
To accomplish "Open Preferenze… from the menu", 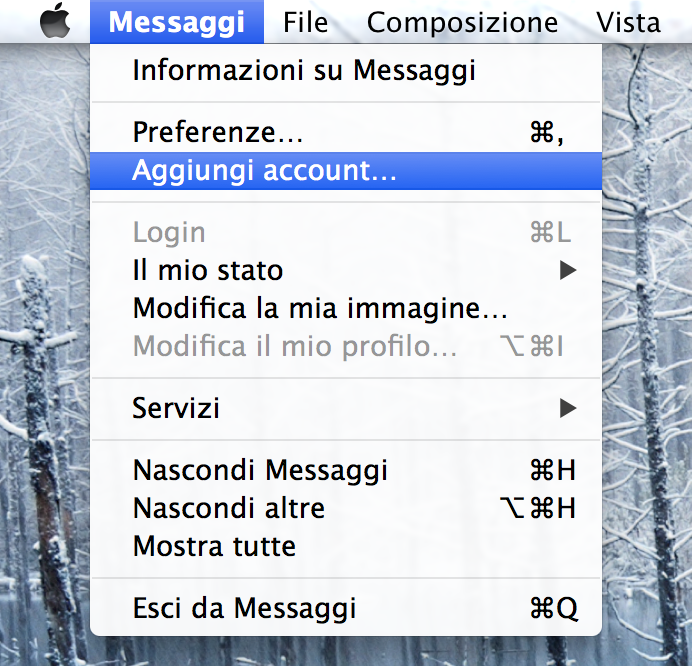I will coord(346,132).
